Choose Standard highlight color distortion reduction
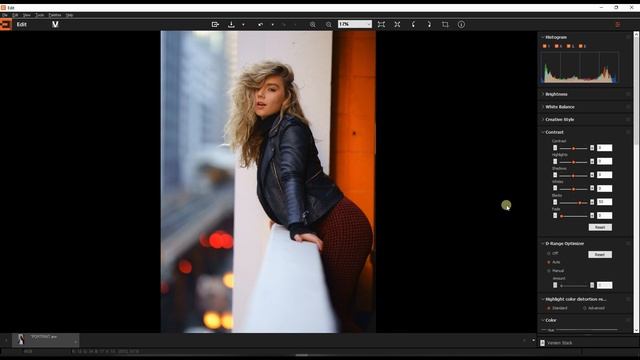The width and height of the screenshot is (640, 360). pyautogui.click(x=549, y=308)
